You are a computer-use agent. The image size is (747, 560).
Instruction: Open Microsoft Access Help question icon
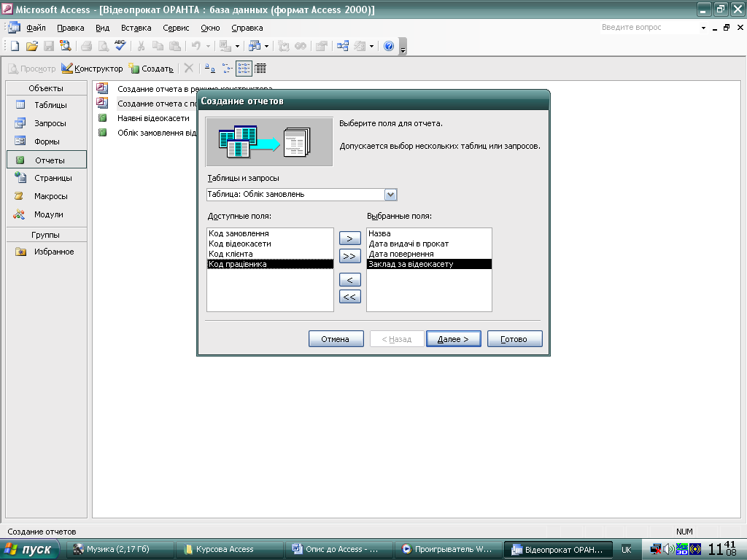click(x=389, y=46)
